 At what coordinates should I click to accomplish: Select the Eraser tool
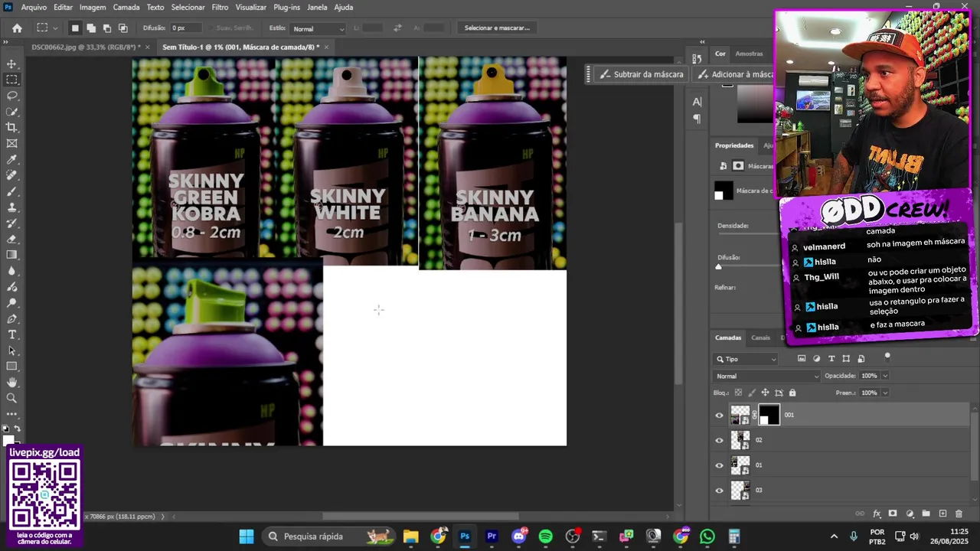pos(11,240)
